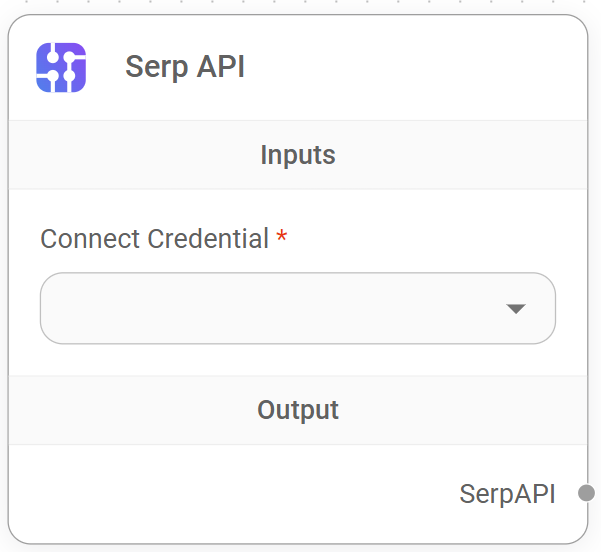
Task: Click the word API in the node title
Action: point(221,67)
